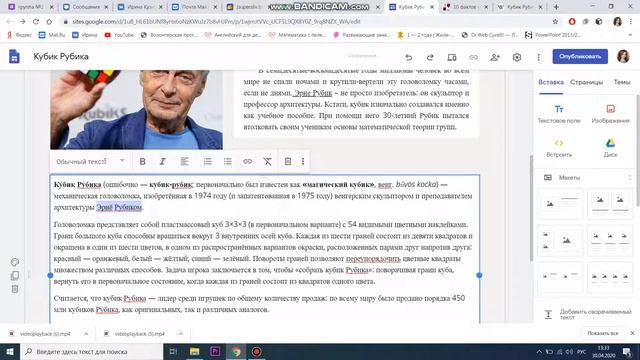Click the Windows taskbar search box
Image resolution: width=640 pixels, height=360 pixels.
pos(91,351)
